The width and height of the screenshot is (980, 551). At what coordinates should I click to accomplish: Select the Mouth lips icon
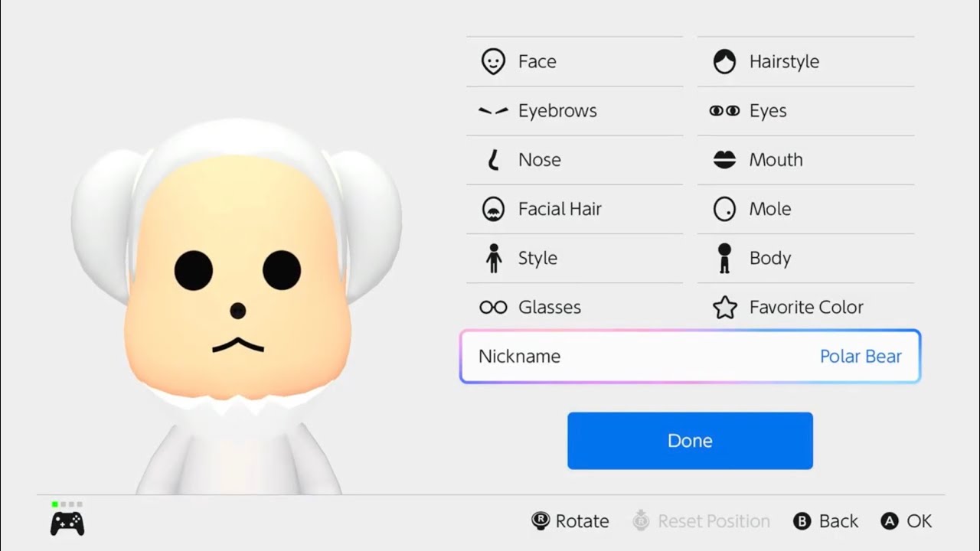tap(724, 160)
